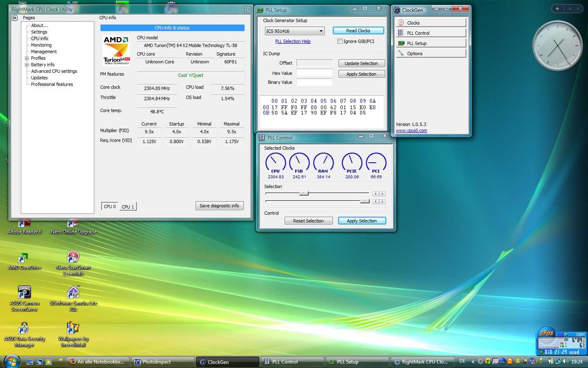588x368 pixels.
Task: Click right arrow of lower selection slider
Action: coord(382,202)
